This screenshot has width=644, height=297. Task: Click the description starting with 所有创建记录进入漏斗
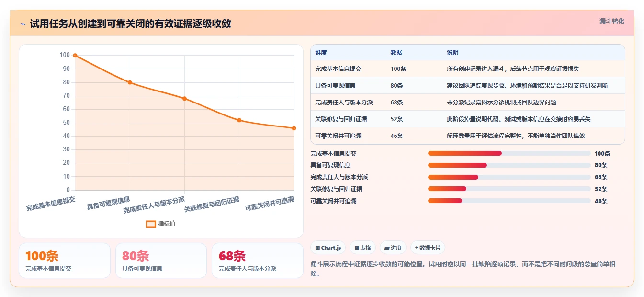point(513,69)
